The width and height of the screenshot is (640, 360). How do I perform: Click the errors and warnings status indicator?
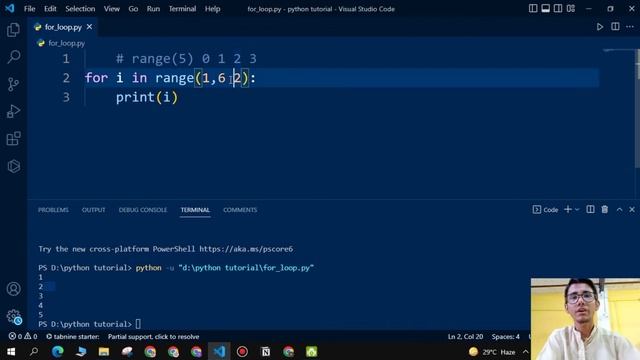pos(23,336)
